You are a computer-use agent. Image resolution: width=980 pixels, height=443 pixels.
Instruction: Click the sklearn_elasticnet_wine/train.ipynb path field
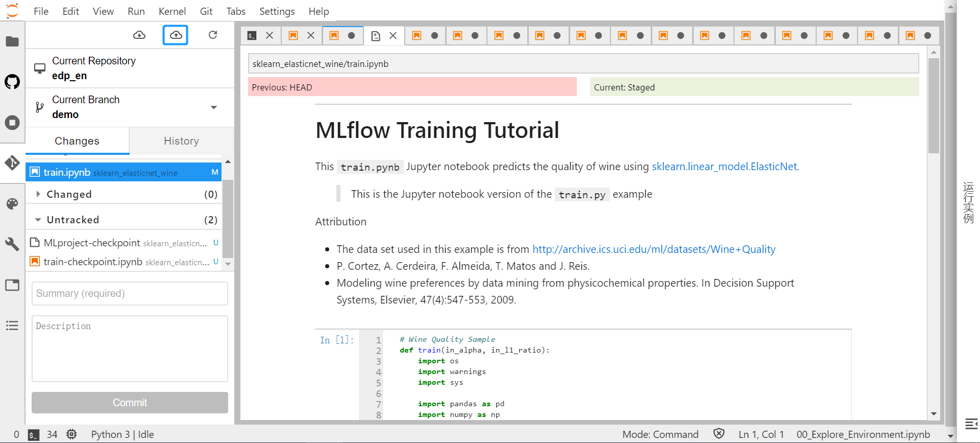(x=583, y=64)
